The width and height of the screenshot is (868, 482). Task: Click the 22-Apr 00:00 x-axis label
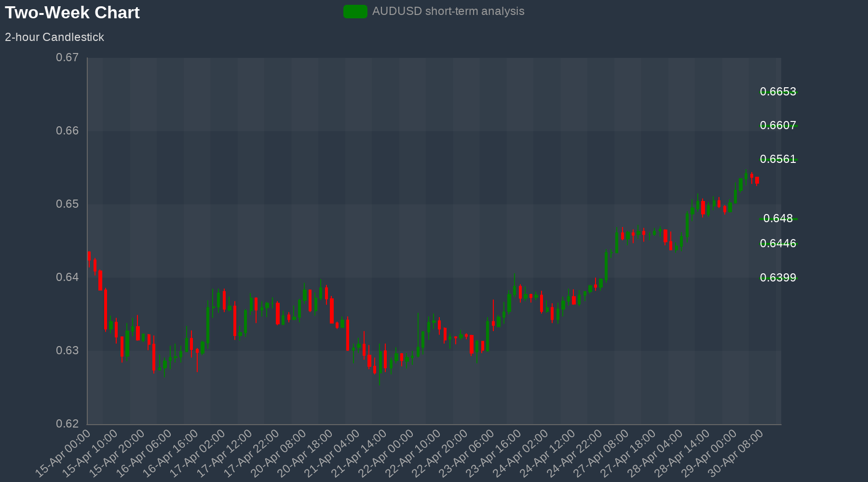pos(388,453)
